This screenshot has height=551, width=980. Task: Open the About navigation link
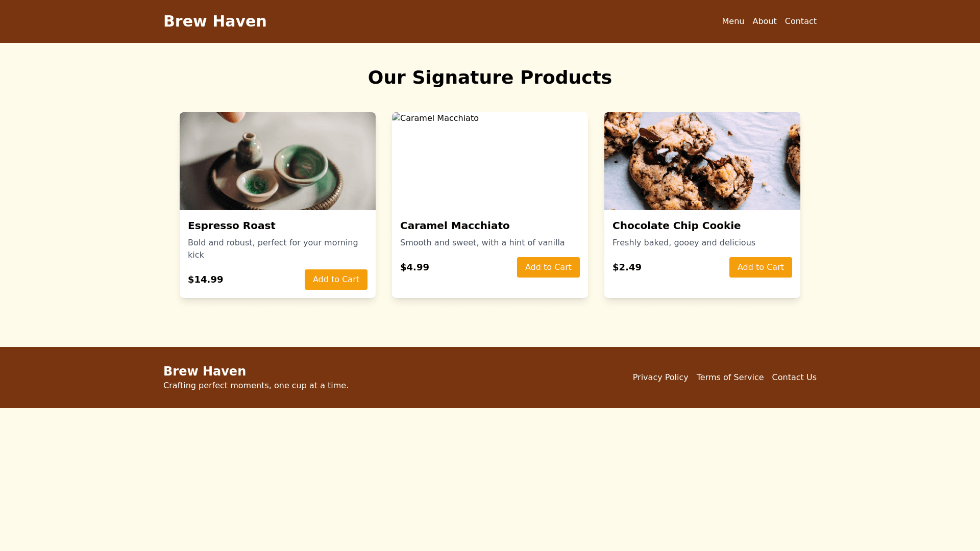coord(765,21)
